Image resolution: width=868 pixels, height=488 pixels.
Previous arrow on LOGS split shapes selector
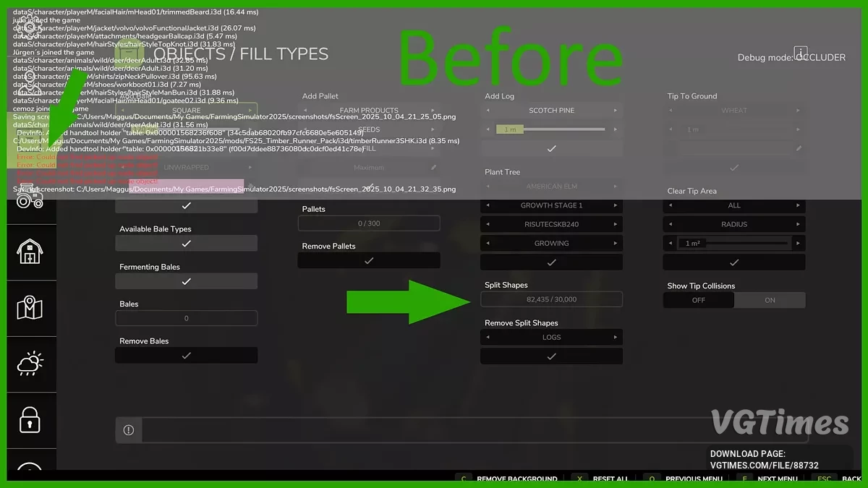point(488,337)
